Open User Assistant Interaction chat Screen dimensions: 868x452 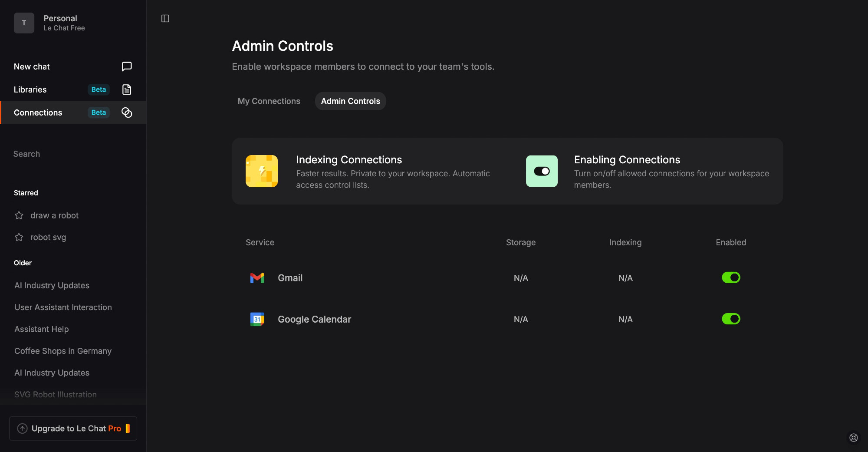63,307
